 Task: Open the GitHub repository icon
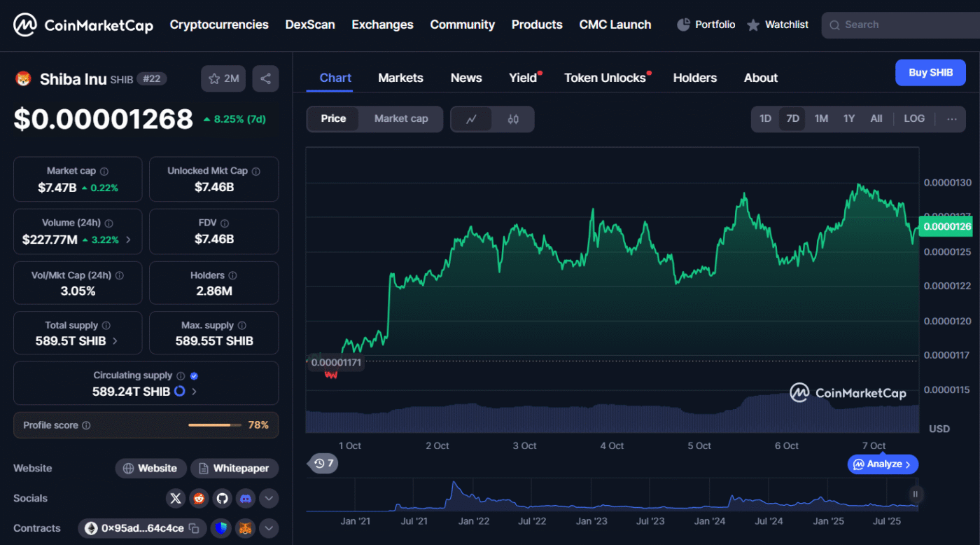pos(222,498)
